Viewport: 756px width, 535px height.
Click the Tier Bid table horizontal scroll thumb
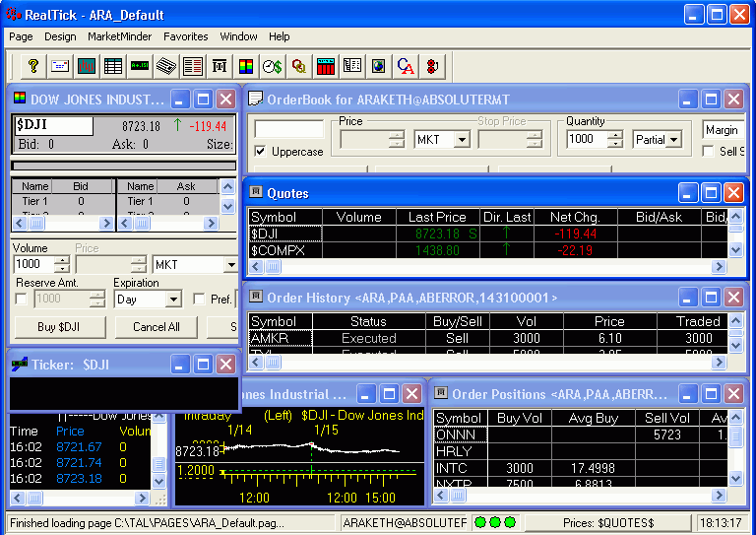click(x=36, y=223)
